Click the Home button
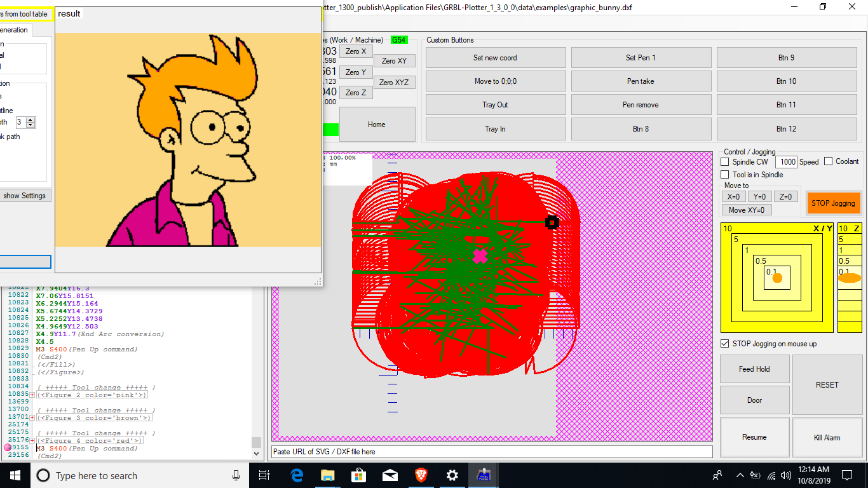The image size is (868, 488). (377, 125)
